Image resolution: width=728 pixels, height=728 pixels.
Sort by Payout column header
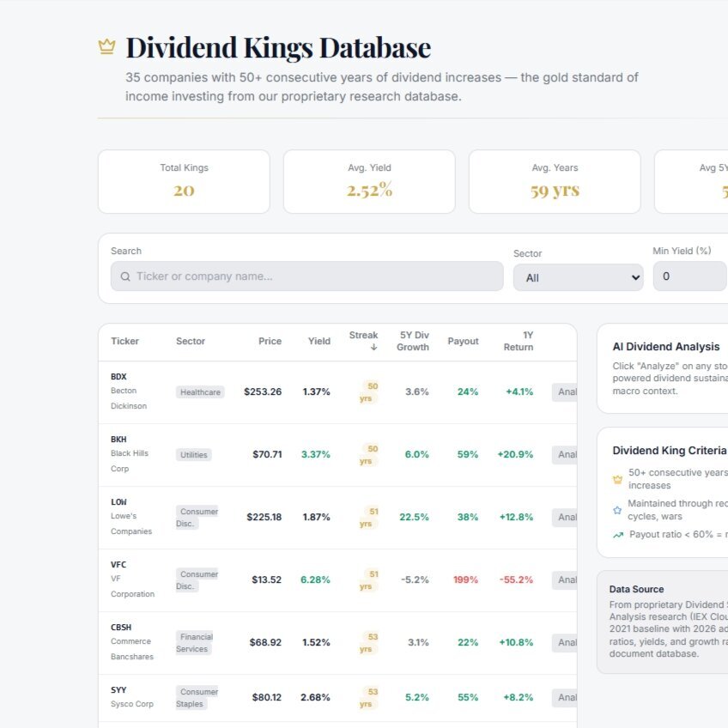click(x=463, y=341)
